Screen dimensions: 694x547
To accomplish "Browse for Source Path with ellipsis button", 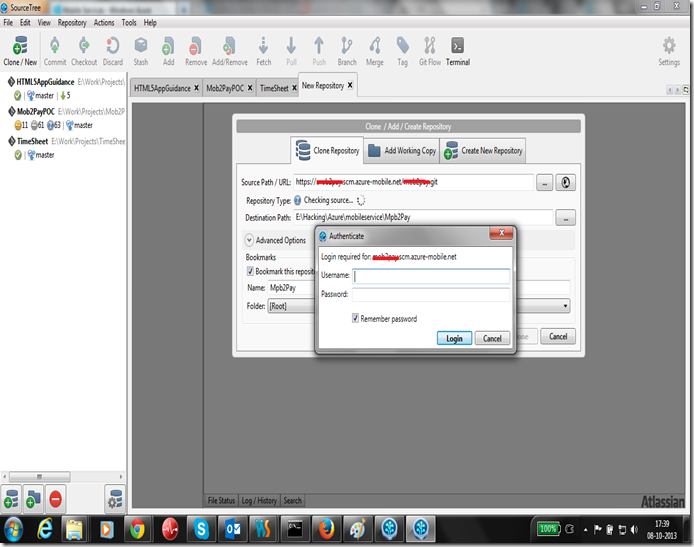I will pyautogui.click(x=544, y=183).
